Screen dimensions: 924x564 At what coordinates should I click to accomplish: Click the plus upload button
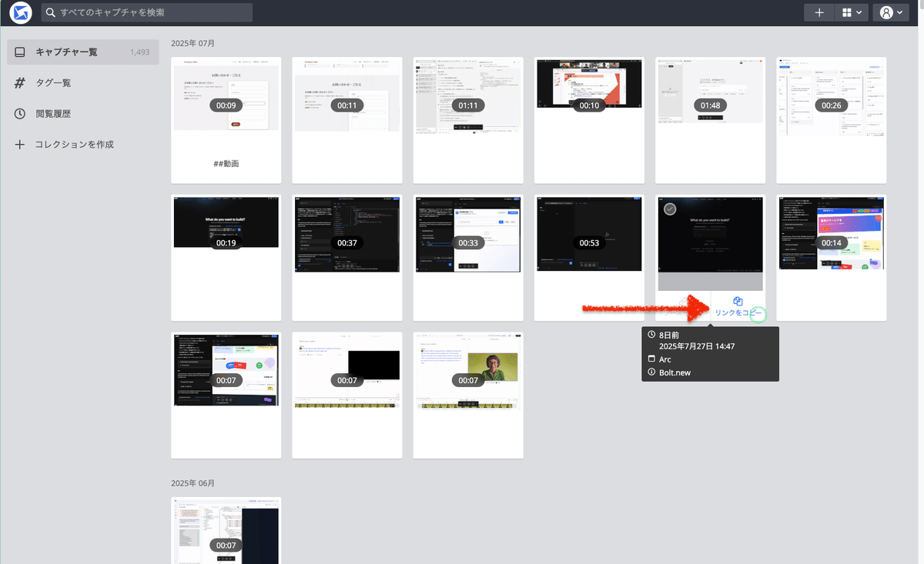coord(819,12)
